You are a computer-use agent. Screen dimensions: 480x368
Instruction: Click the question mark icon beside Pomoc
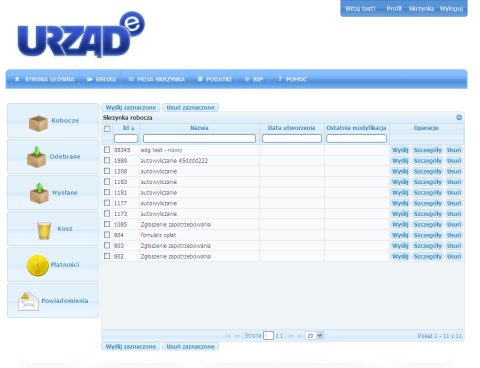pos(280,79)
